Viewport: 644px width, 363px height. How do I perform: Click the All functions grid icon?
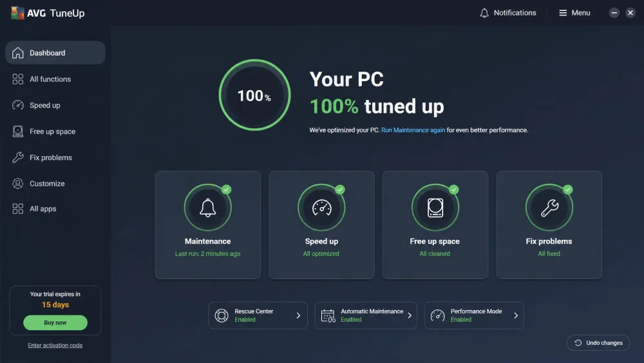(x=17, y=79)
